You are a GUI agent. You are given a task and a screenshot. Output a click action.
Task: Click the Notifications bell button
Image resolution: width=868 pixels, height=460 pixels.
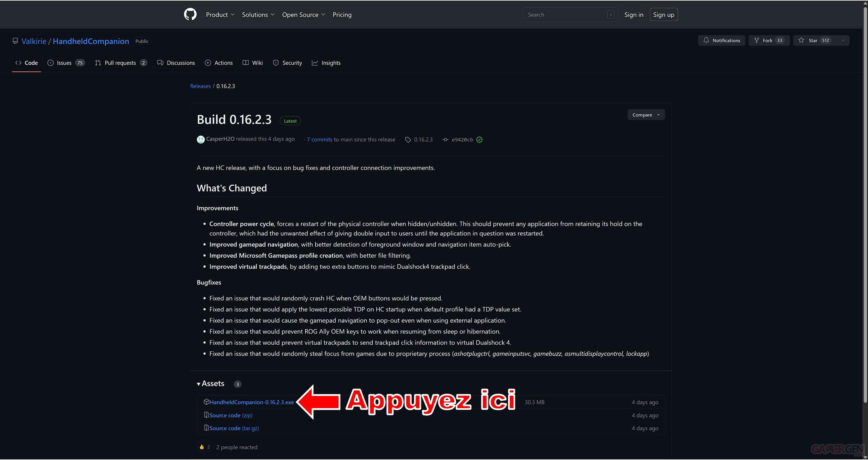[x=722, y=40]
